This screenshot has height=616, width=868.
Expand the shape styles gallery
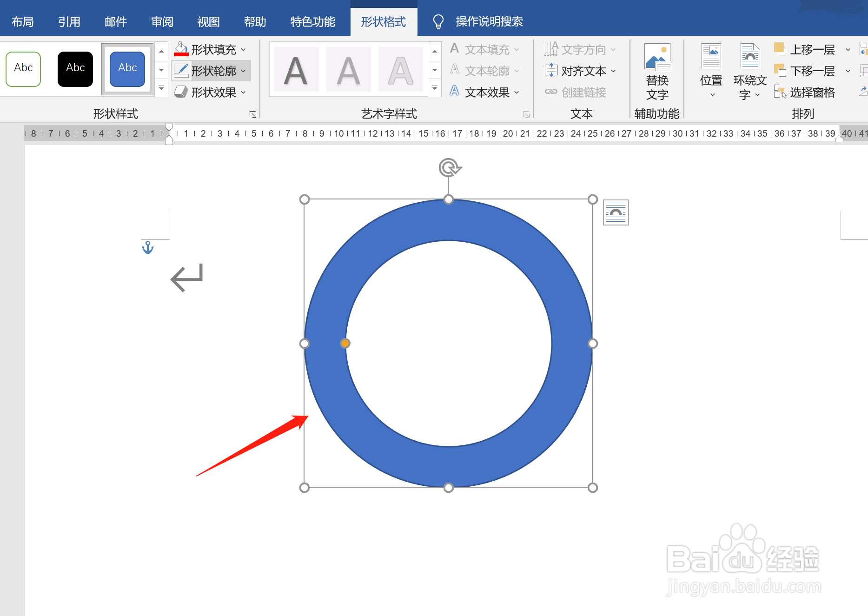(161, 88)
